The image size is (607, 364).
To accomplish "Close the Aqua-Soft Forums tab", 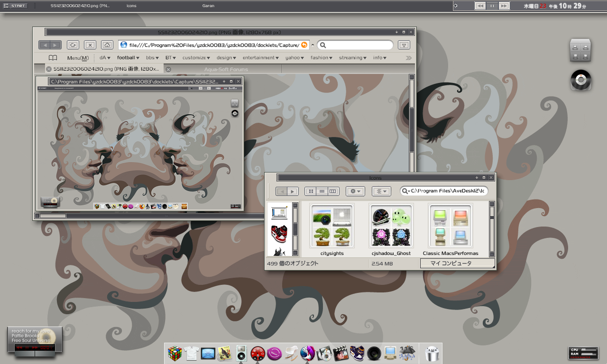I will (168, 69).
